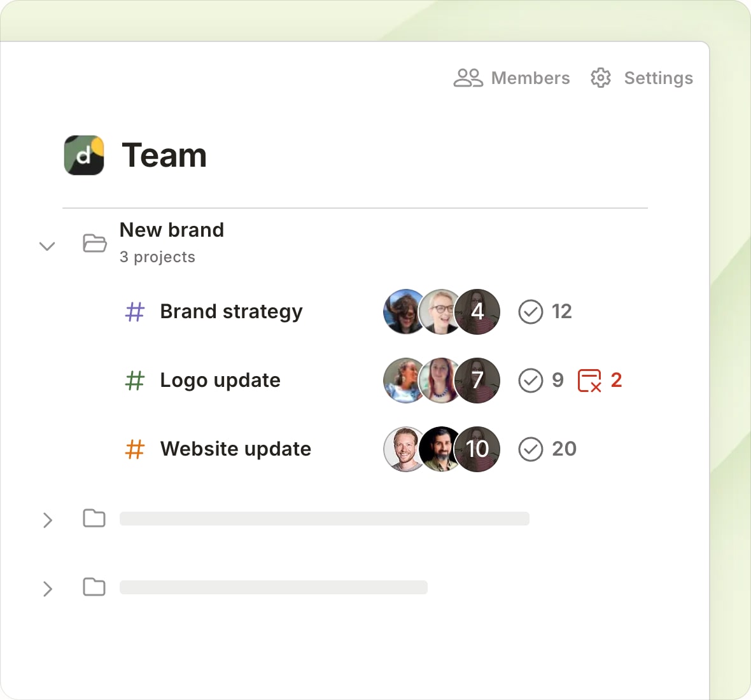
Task: Click the Team workspace avatar logo
Action: point(84,155)
